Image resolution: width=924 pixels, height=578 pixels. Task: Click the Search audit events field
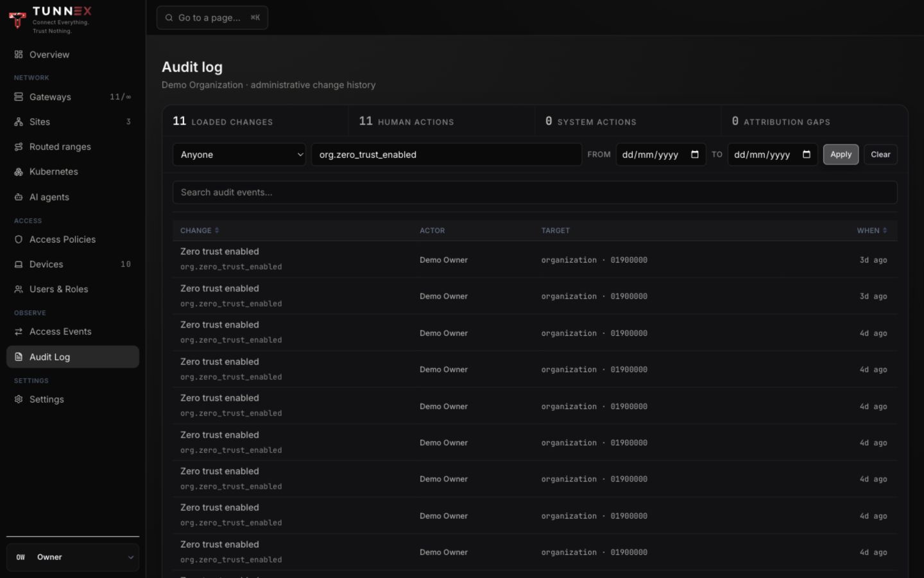click(535, 193)
